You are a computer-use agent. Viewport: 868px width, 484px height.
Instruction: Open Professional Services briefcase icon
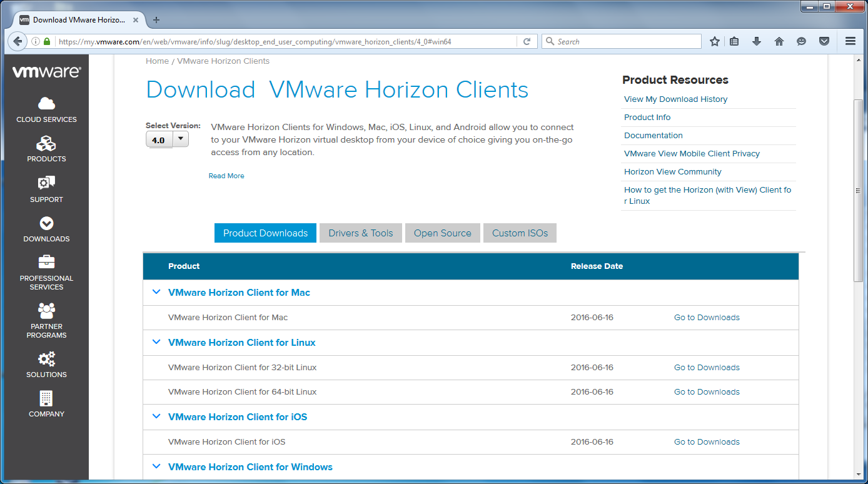[46, 262]
